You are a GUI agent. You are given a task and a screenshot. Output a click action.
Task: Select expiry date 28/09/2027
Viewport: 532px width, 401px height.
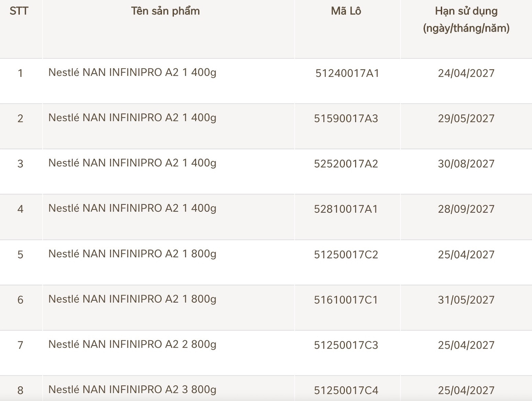pyautogui.click(x=466, y=209)
